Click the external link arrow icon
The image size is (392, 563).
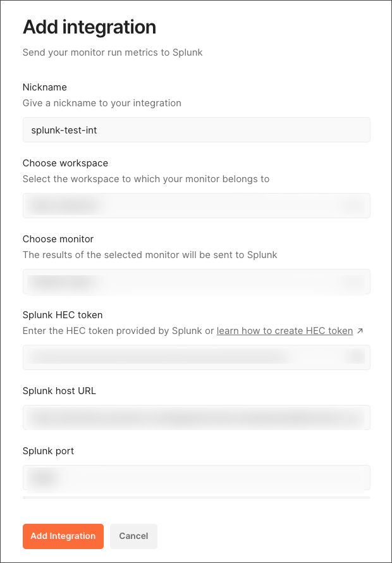[x=360, y=331]
